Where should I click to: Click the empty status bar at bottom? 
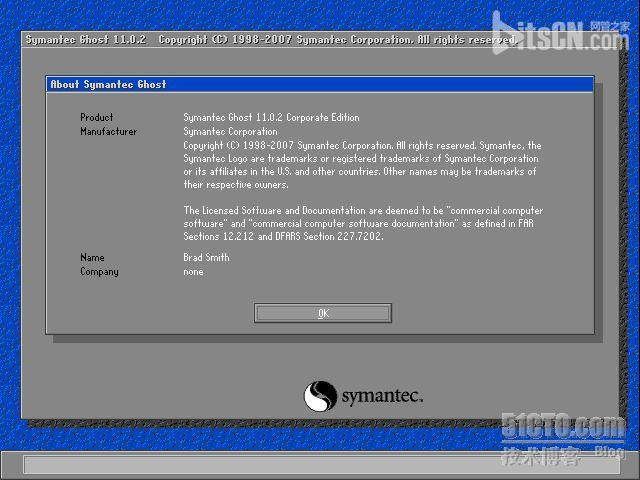(322, 465)
